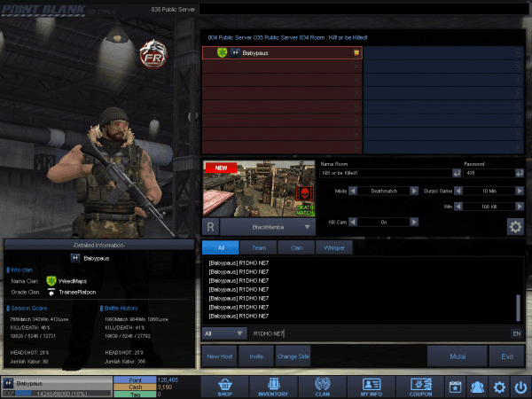Switch Mode to next option
Image resolution: width=532 pixels, height=399 pixels.
point(414,191)
